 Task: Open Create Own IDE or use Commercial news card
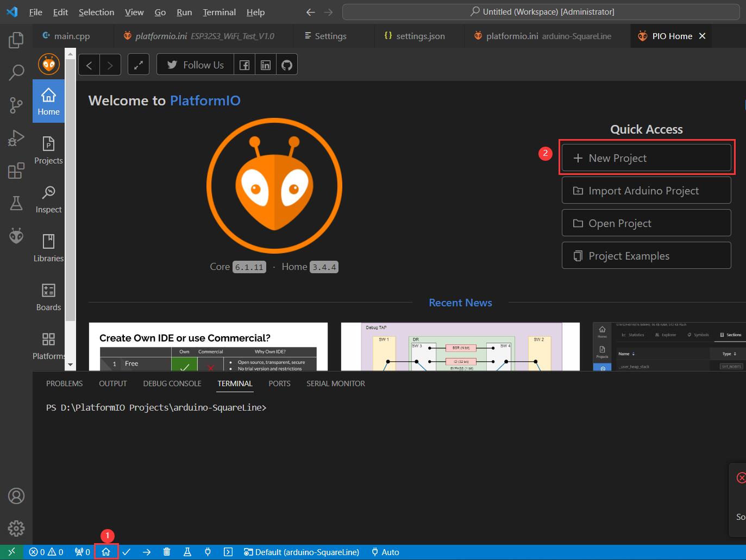coord(208,347)
